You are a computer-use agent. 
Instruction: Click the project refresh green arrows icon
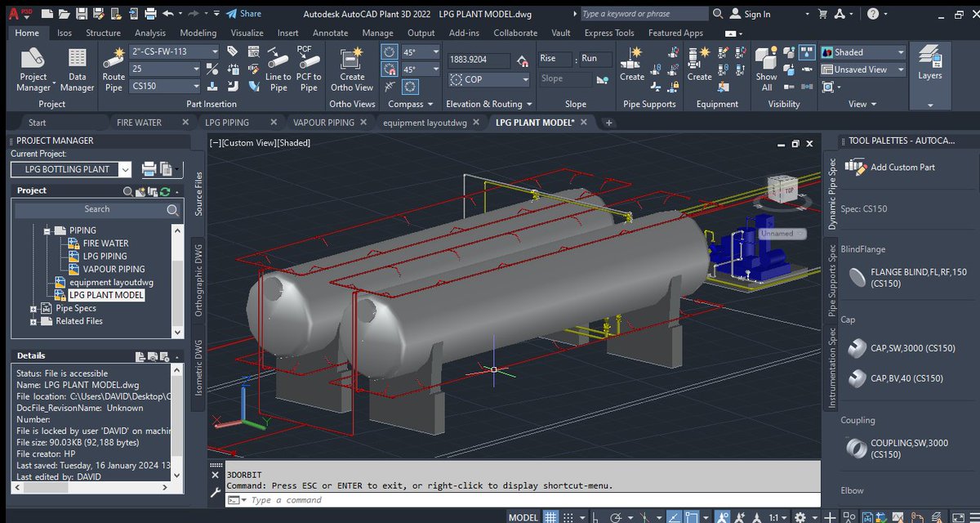point(165,191)
